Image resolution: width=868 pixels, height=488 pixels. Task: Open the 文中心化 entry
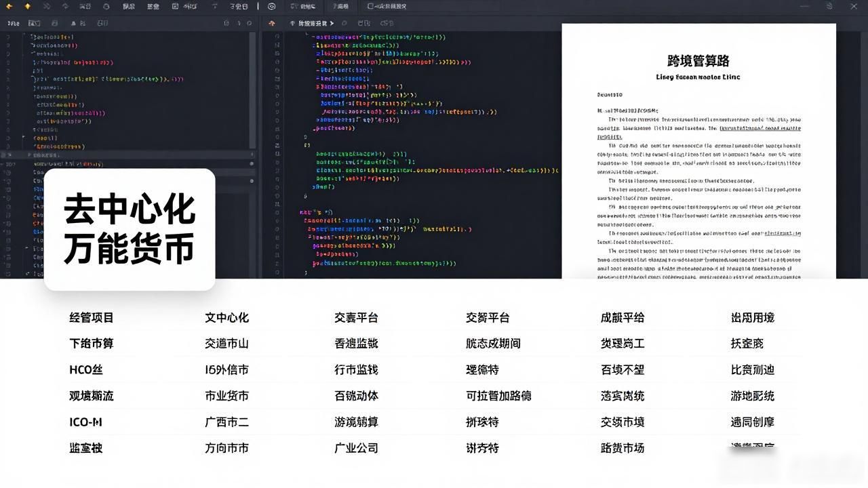pyautogui.click(x=227, y=317)
